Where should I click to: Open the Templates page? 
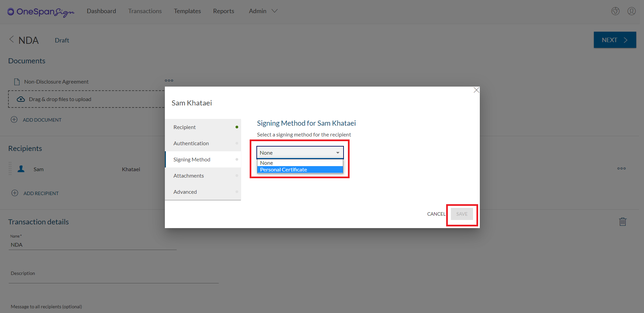pos(187,11)
